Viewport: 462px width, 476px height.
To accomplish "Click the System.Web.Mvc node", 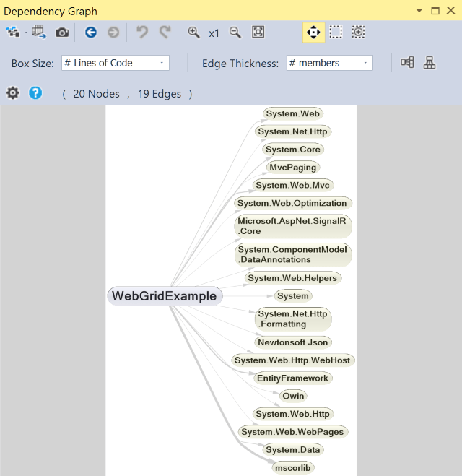I will (293, 185).
